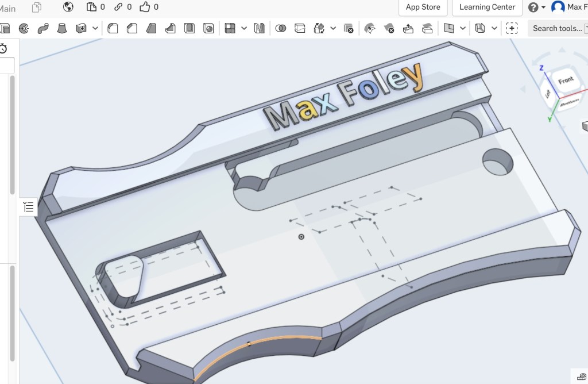588x384 pixels.
Task: Select the Sweep tool
Action: tap(43, 28)
